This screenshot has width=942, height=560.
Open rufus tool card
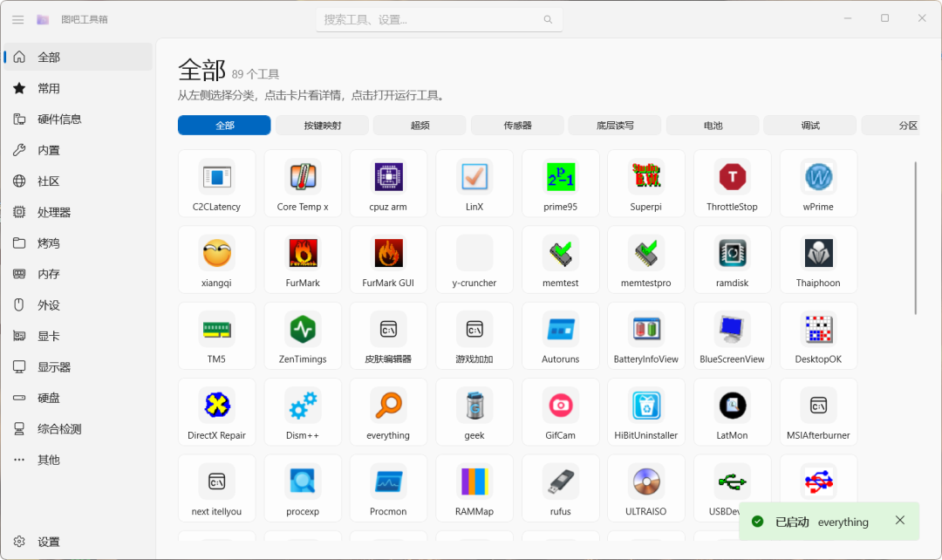tap(560, 488)
